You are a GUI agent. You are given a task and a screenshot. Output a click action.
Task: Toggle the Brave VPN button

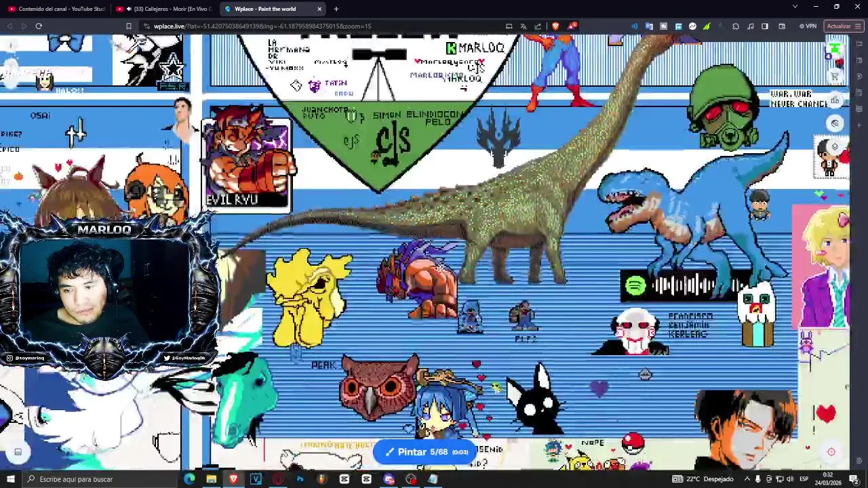click(x=808, y=26)
